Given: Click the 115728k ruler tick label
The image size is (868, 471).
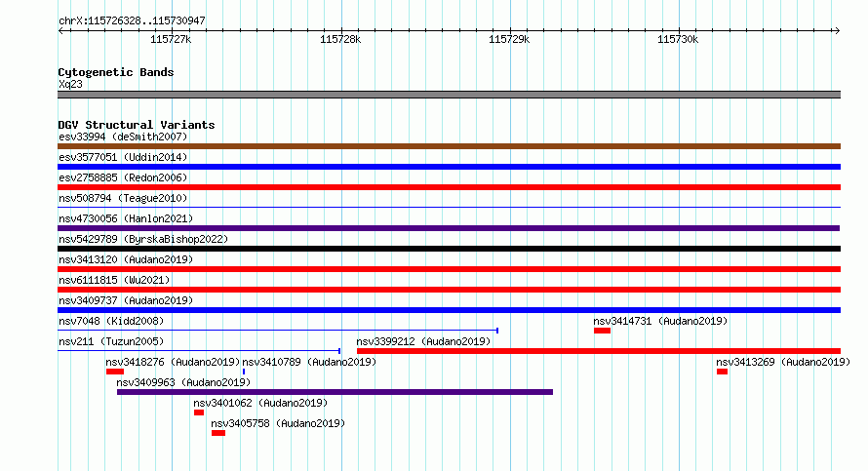Looking at the screenshot, I should click(x=340, y=39).
